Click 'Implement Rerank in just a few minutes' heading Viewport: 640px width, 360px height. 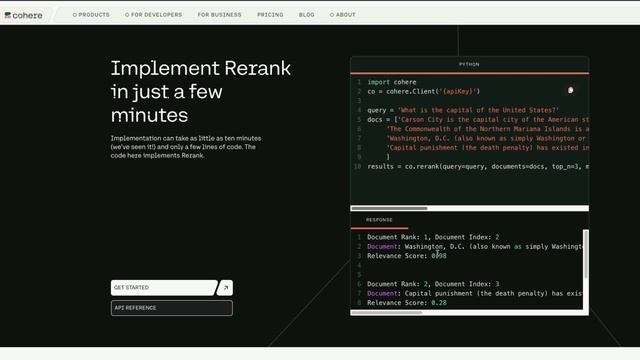tap(201, 91)
